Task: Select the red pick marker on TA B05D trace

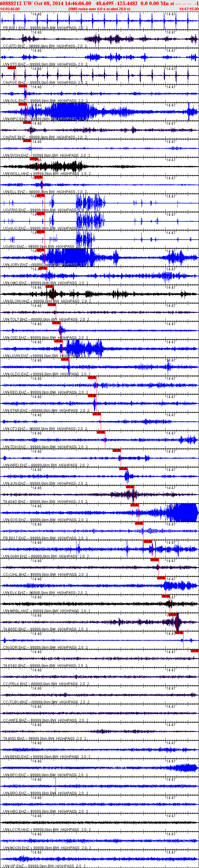Action: coord(172,614)
